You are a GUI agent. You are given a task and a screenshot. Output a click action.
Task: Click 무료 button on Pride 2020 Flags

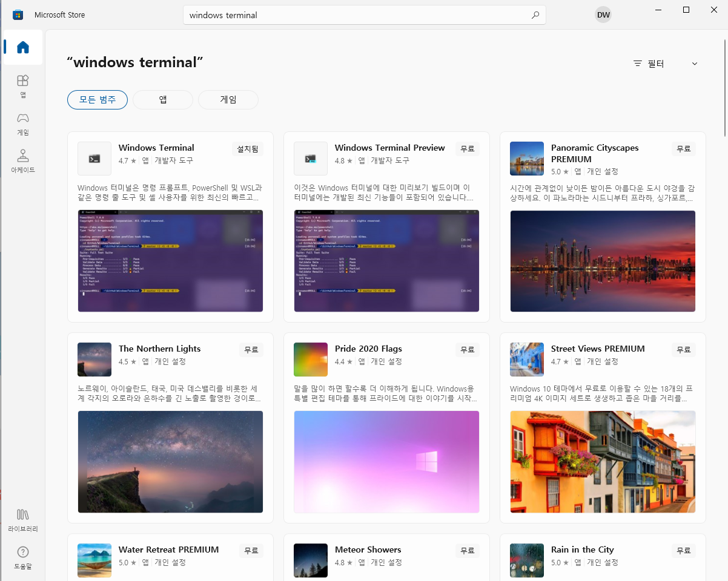click(467, 350)
